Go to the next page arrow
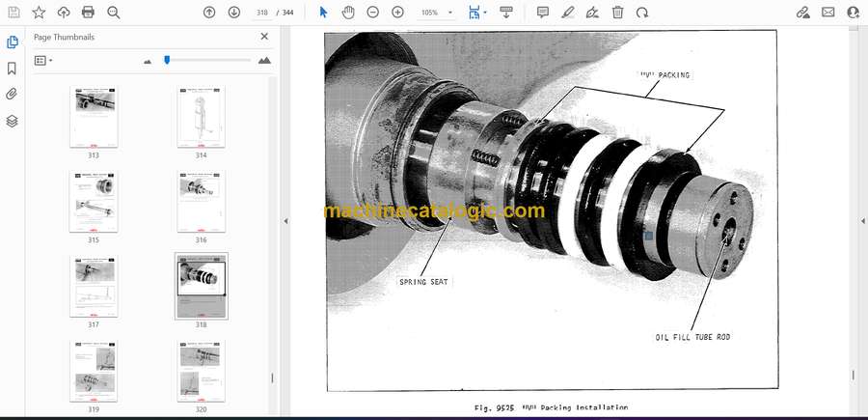Viewport: 868px width, 420px height. pos(234,13)
